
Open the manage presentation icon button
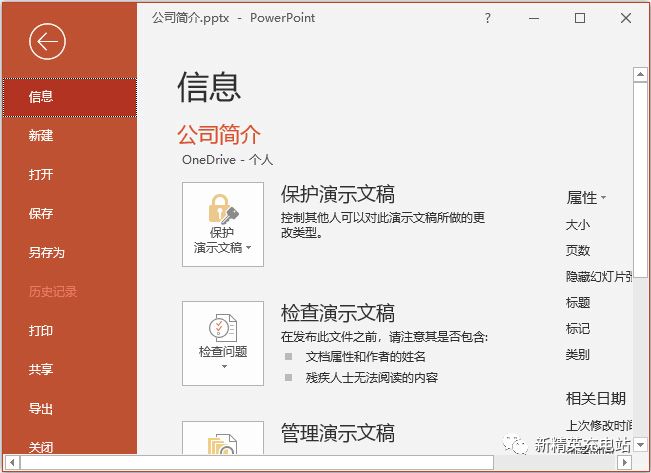(x=223, y=438)
